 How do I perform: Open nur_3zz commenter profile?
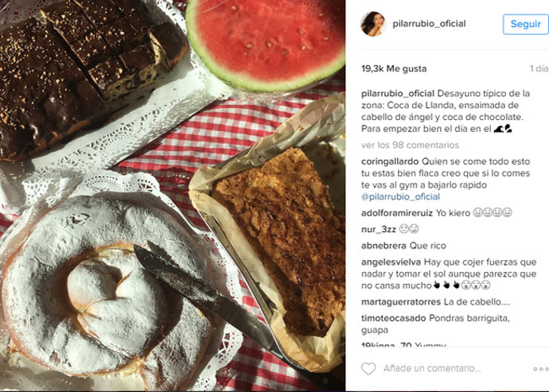(x=379, y=229)
